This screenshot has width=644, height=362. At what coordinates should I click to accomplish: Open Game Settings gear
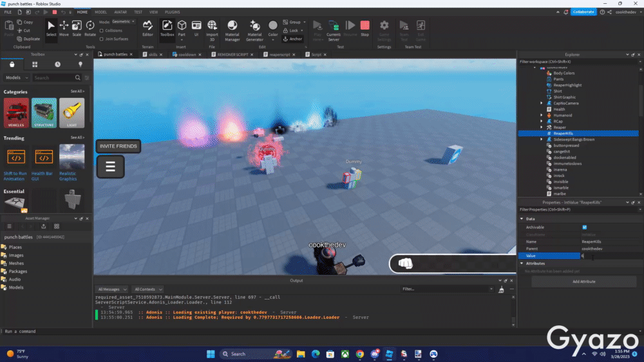click(384, 30)
